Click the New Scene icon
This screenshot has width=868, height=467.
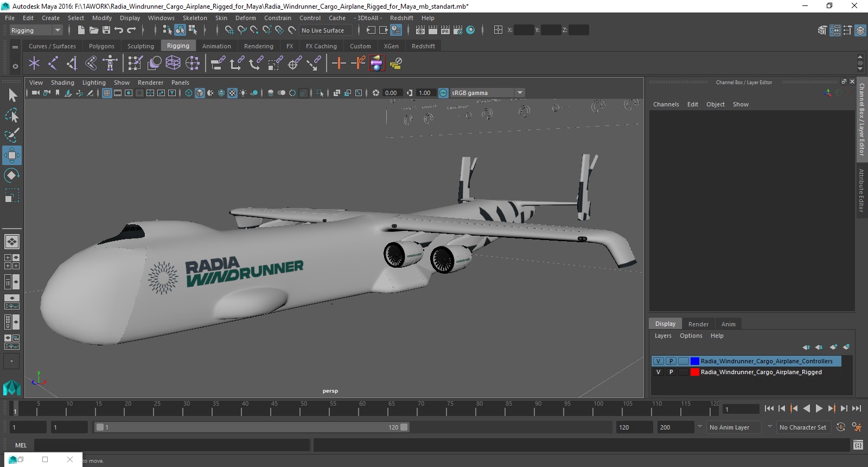(81, 30)
